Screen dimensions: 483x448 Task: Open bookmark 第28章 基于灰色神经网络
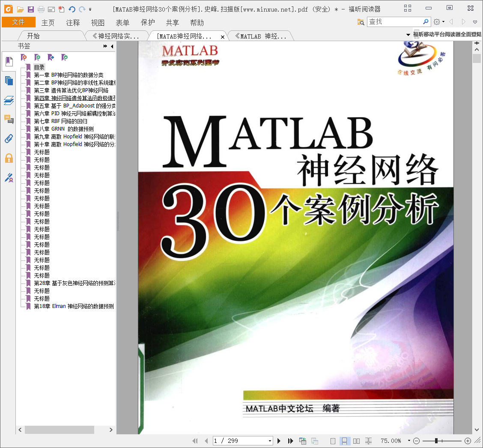(x=75, y=283)
